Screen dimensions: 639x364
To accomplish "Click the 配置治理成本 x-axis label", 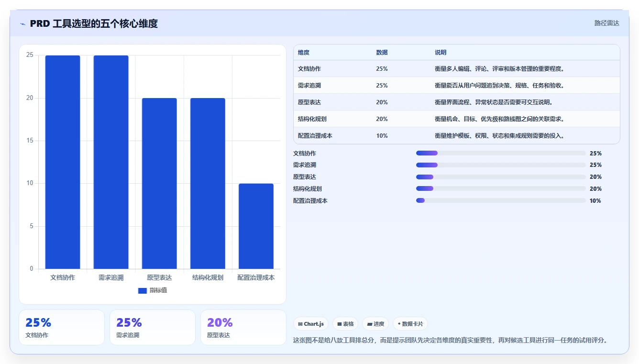I will coord(256,277).
